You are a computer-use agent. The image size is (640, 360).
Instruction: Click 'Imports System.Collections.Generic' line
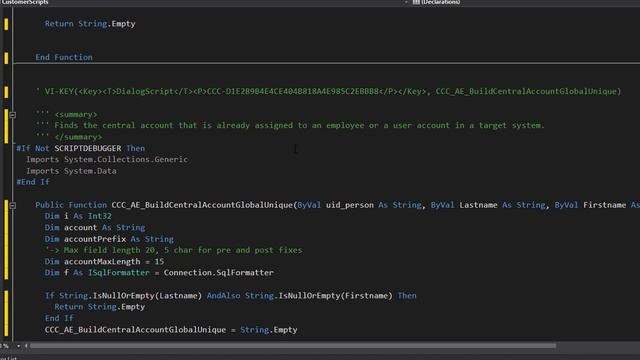point(107,160)
